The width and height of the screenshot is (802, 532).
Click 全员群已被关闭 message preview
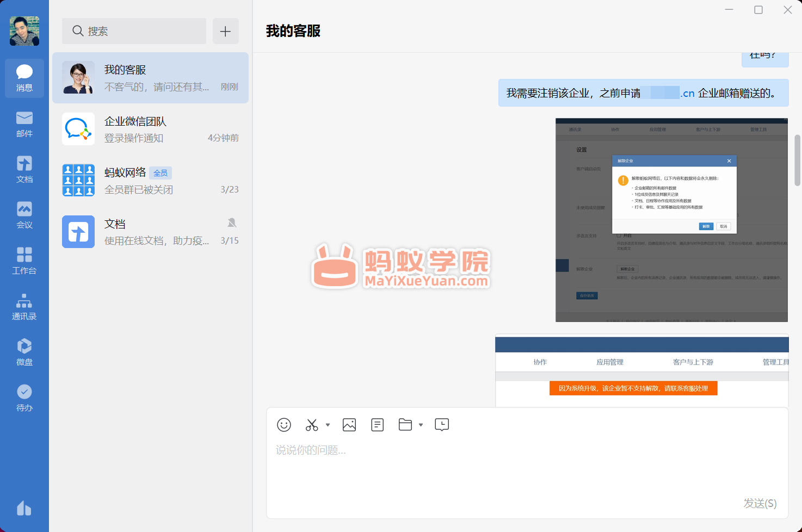[x=139, y=189]
